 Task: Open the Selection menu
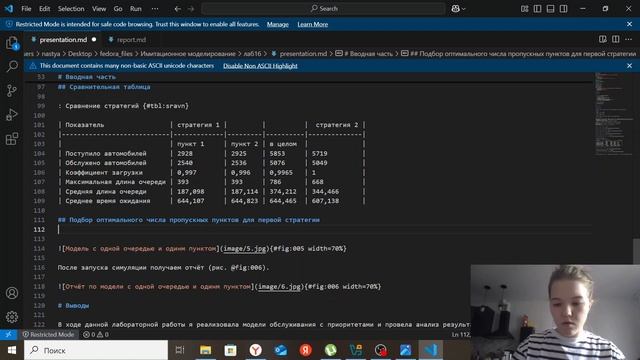pos(71,9)
